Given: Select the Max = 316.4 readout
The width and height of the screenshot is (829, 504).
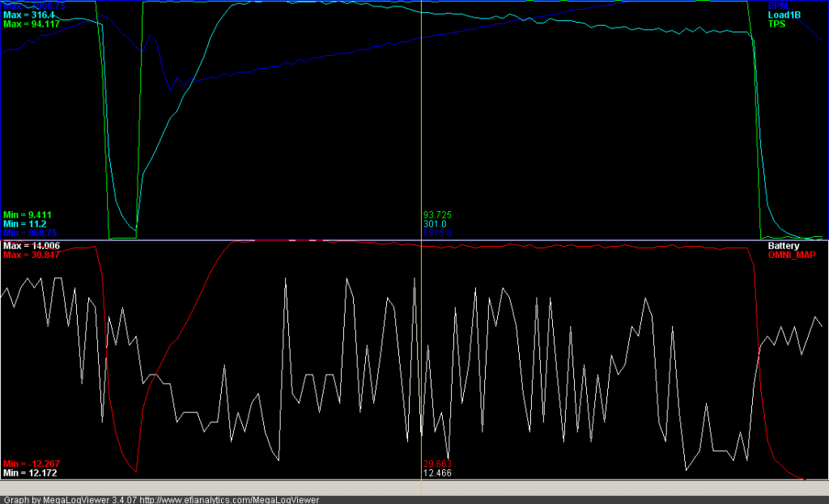Looking at the screenshot, I should 29,15.
